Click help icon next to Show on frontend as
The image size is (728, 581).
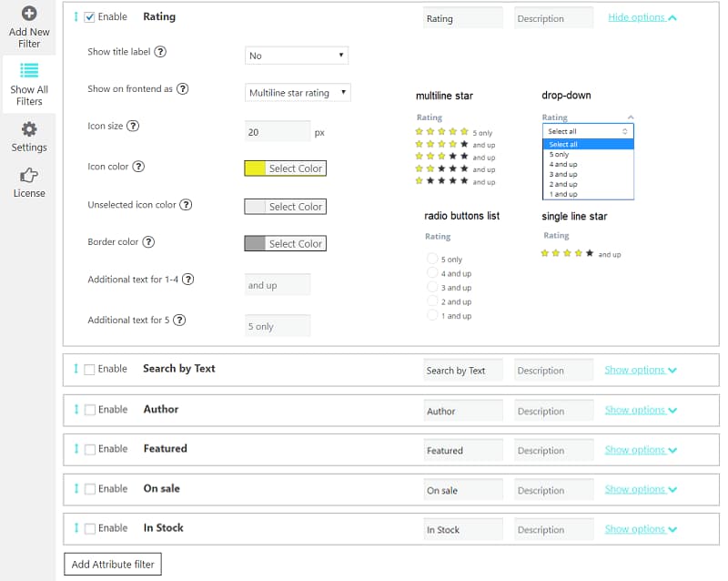183,88
